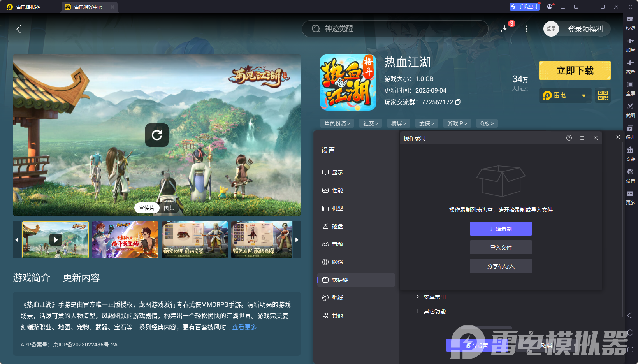Show the QR code for download

tap(603, 95)
